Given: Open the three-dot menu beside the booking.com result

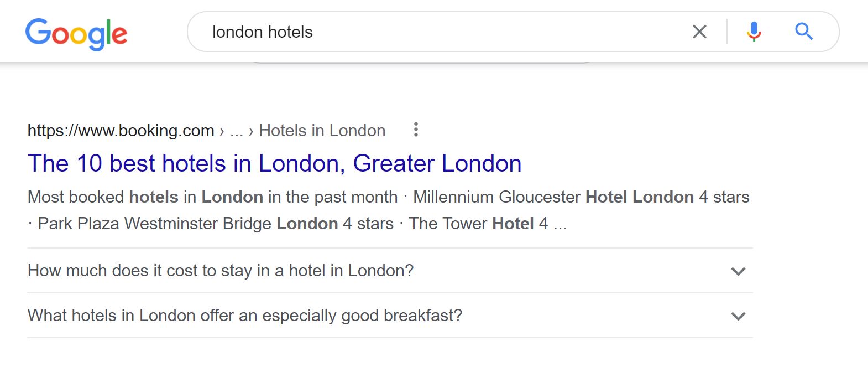Looking at the screenshot, I should (x=415, y=130).
